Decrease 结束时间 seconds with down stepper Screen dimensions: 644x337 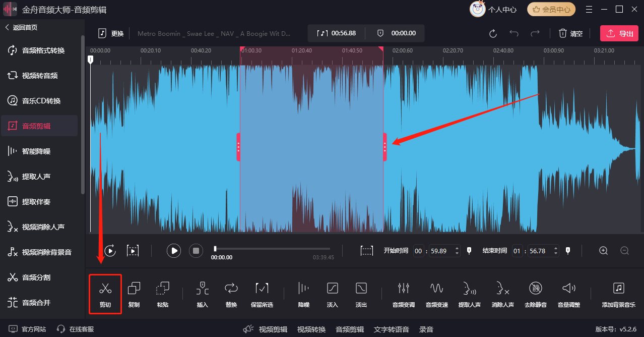tap(556, 253)
